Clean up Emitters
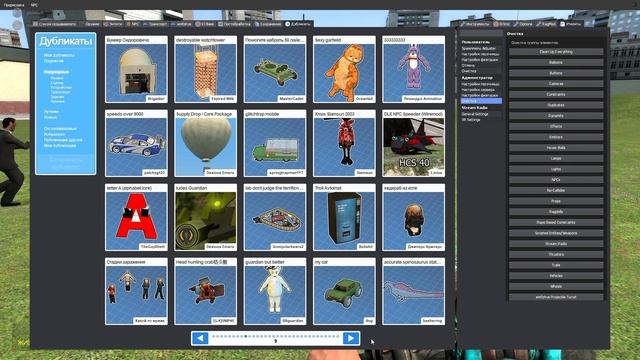 (556, 137)
